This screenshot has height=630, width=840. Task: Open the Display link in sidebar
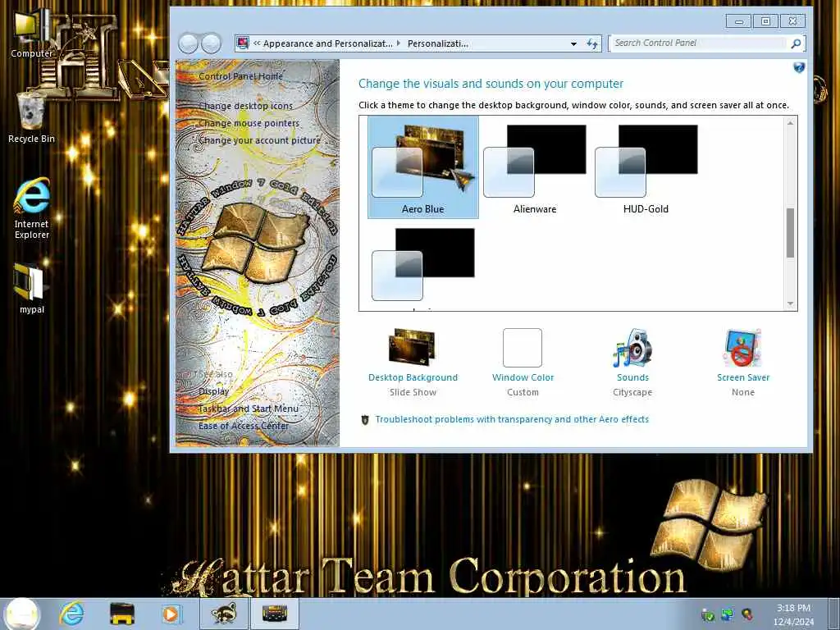pyautogui.click(x=214, y=391)
